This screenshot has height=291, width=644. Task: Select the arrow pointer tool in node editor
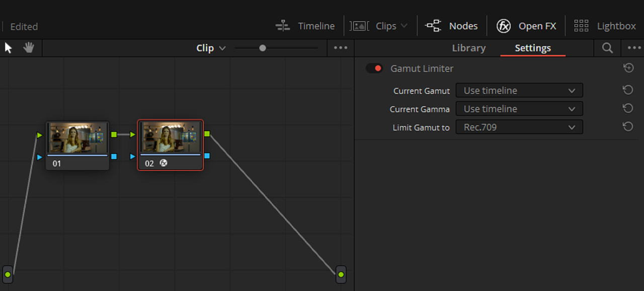pos(8,48)
